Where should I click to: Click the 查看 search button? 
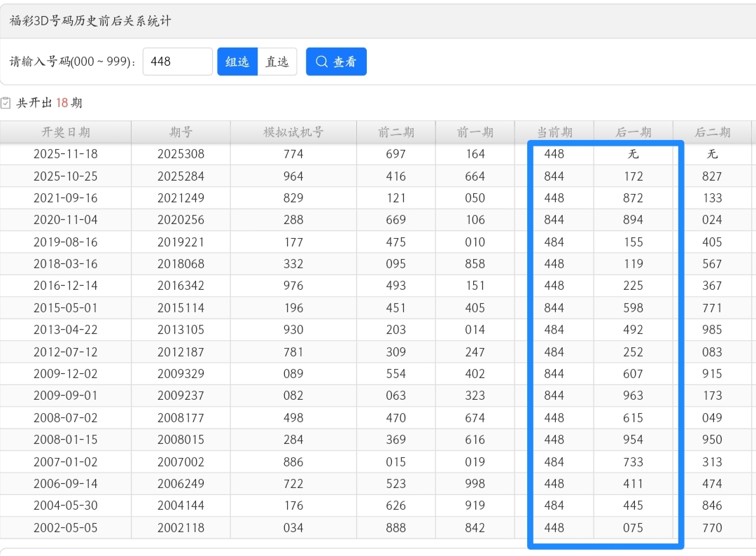(336, 62)
